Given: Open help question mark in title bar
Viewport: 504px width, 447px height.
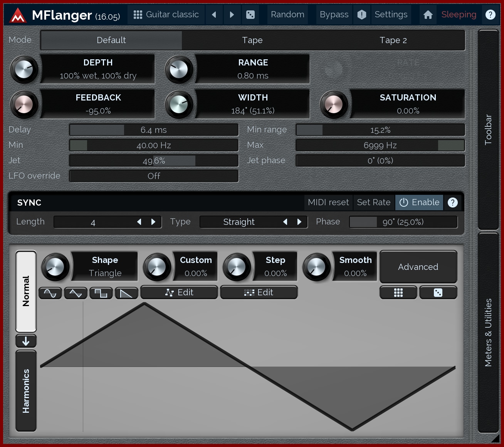Looking at the screenshot, I should coord(490,15).
